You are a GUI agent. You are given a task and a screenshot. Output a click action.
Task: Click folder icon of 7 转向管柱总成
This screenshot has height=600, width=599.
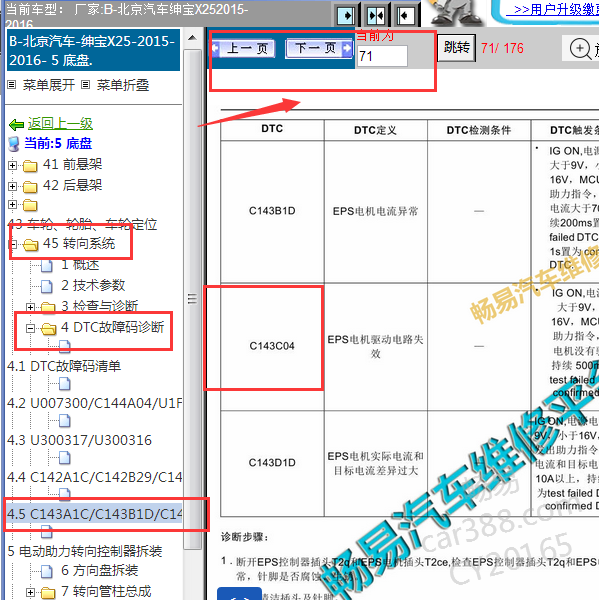[48, 593]
